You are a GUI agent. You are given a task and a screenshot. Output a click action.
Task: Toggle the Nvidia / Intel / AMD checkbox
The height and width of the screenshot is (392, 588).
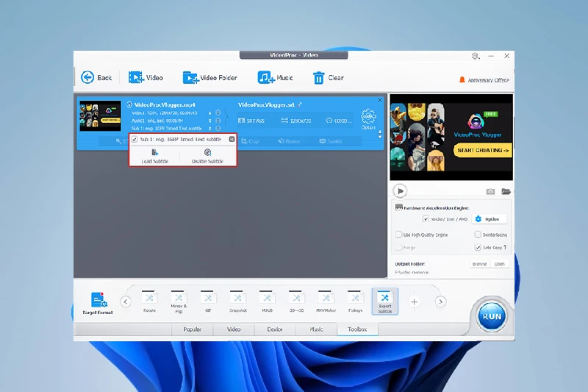(x=426, y=218)
